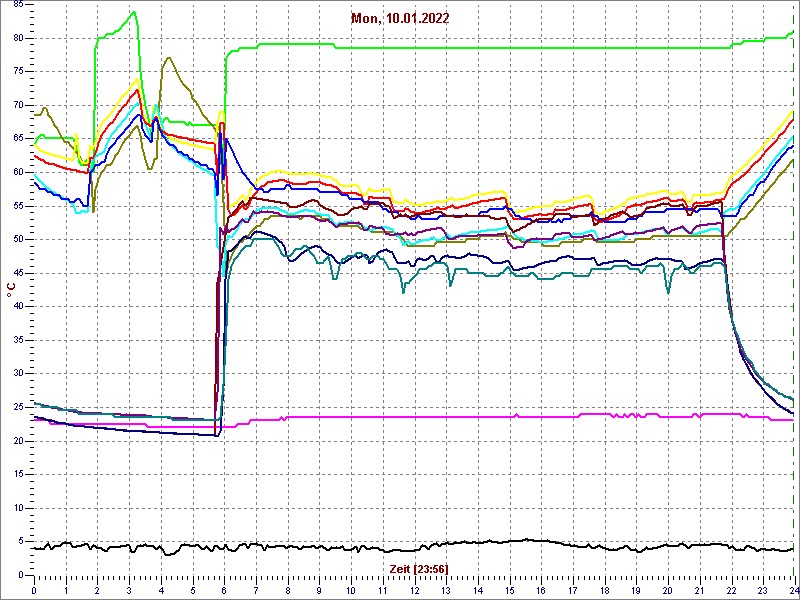Image resolution: width=800 pixels, height=600 pixels.
Task: Click the 60 label on the temperature axis
Action: pos(18,172)
